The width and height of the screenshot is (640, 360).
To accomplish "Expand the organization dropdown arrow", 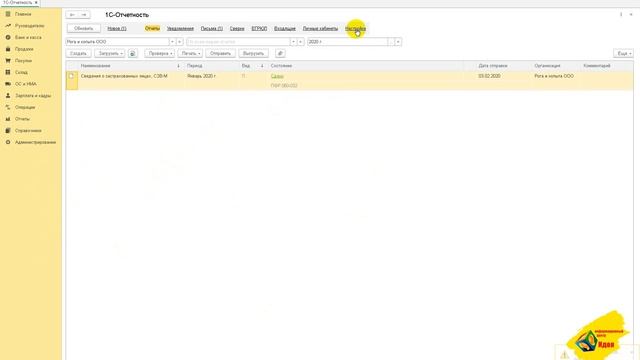I will tap(172, 42).
